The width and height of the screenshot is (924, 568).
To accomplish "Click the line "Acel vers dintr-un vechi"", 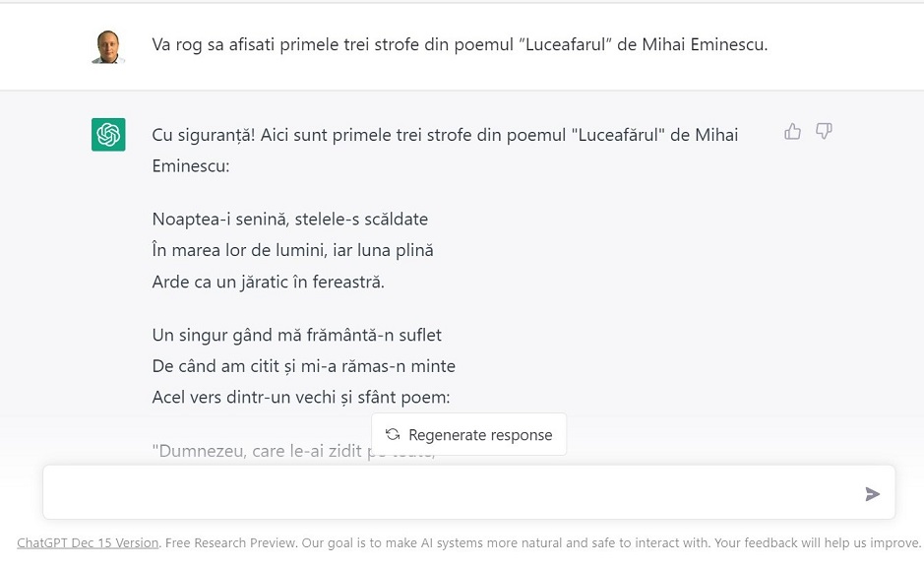I will click(301, 398).
